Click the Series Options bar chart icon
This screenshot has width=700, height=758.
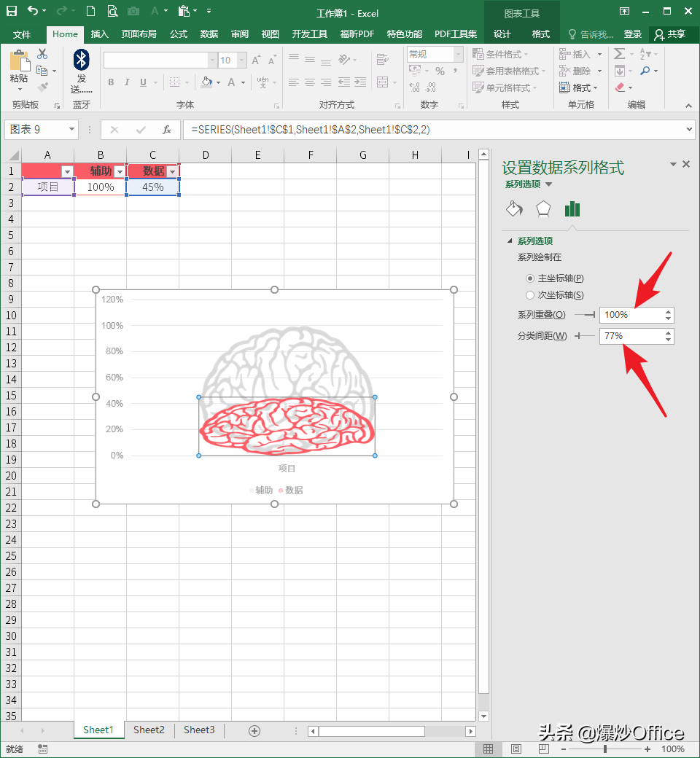click(x=572, y=209)
